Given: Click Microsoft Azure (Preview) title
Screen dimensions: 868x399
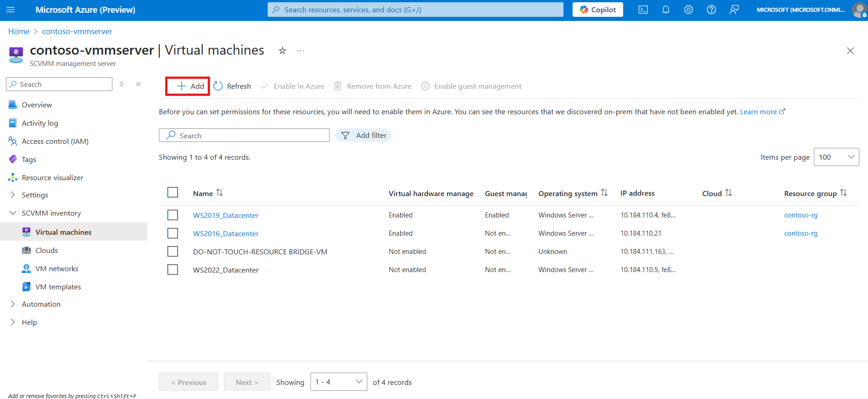Looking at the screenshot, I should [x=86, y=10].
